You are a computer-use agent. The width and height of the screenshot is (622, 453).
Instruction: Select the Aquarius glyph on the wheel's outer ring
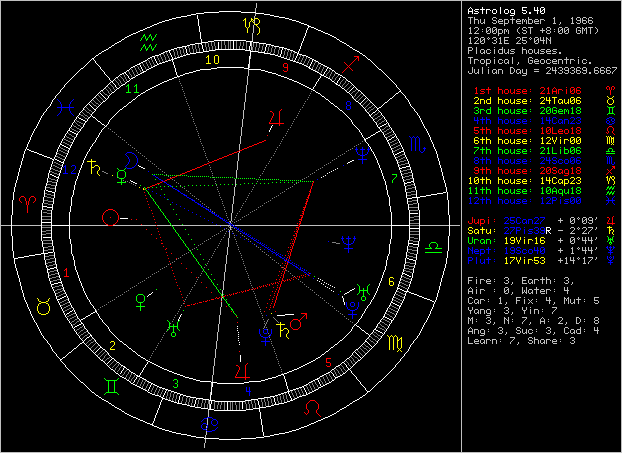point(150,42)
